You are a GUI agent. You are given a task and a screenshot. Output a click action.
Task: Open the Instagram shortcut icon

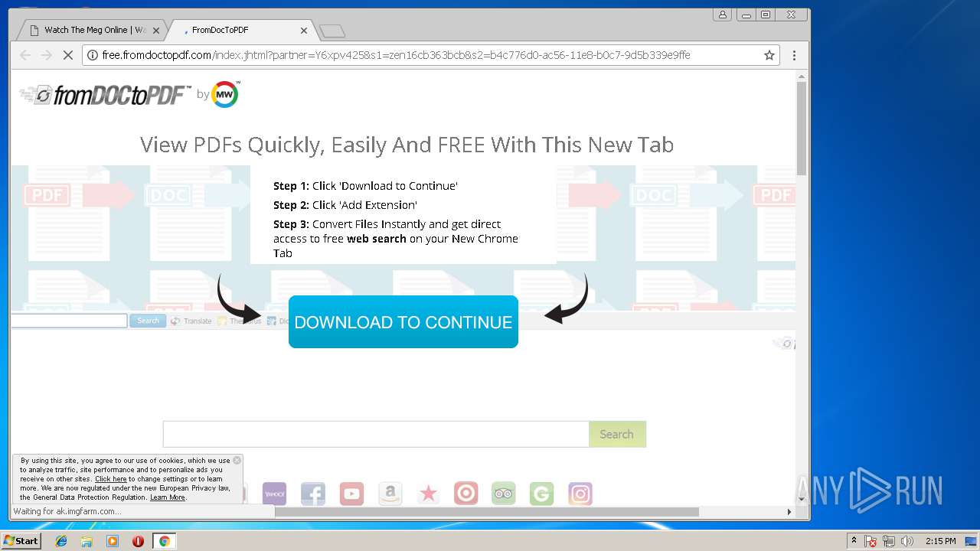(580, 494)
